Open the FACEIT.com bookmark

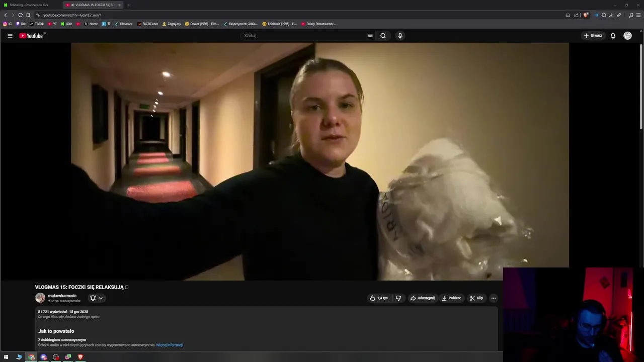147,24
